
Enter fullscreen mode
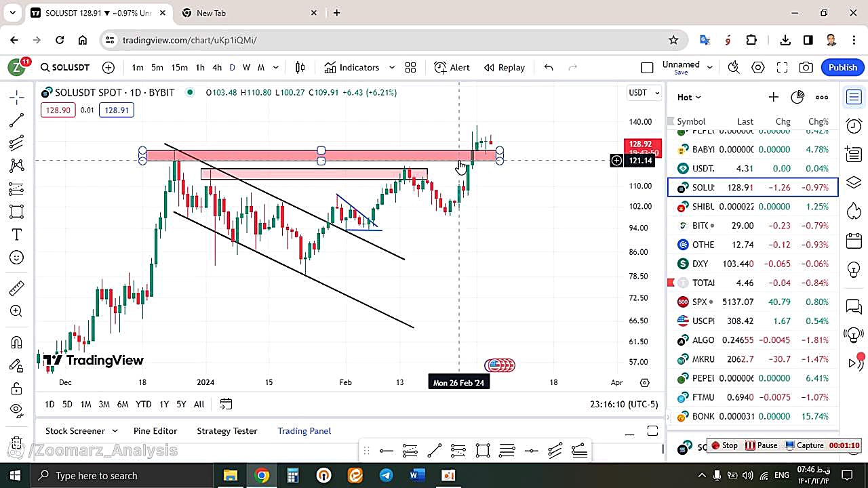click(x=782, y=67)
